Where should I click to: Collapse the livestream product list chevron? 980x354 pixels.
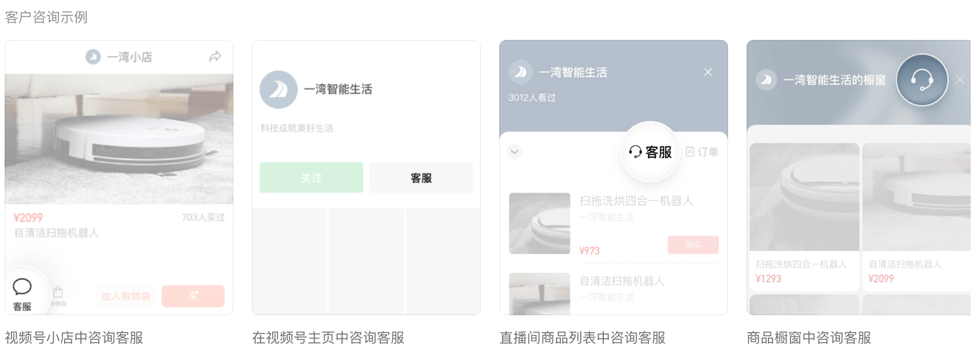tap(514, 152)
